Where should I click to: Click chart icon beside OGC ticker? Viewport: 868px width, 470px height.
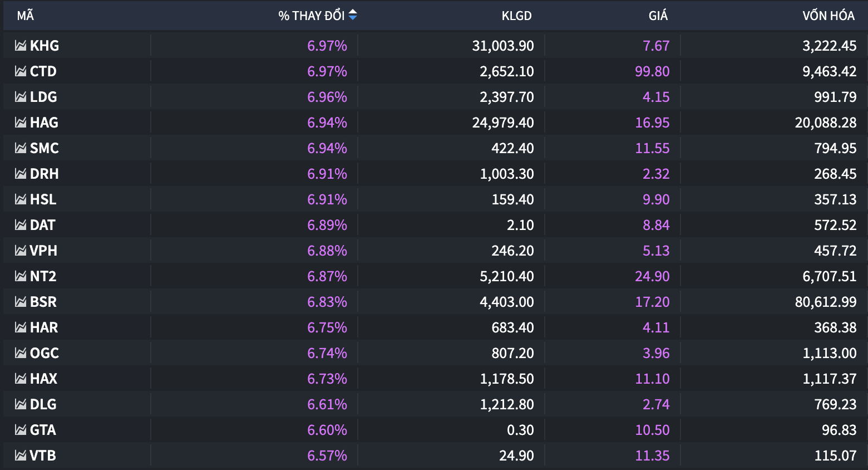pos(21,353)
